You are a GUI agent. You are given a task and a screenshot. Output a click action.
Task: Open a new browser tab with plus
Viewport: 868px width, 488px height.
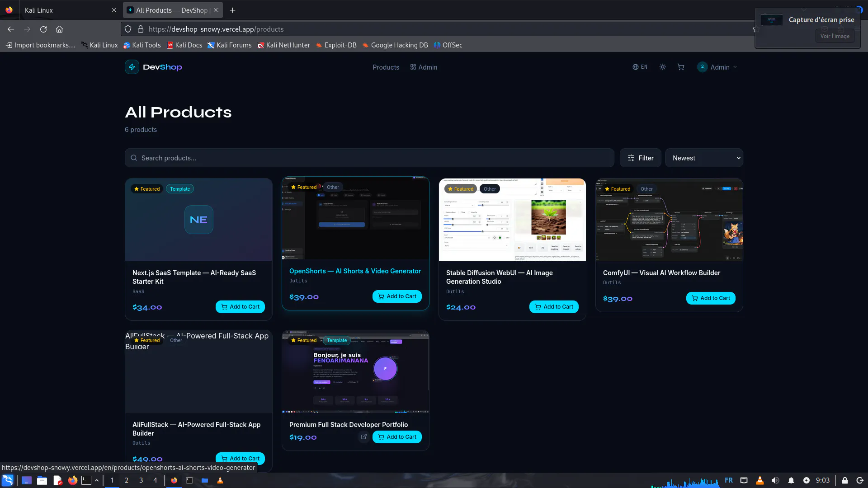pyautogui.click(x=232, y=10)
